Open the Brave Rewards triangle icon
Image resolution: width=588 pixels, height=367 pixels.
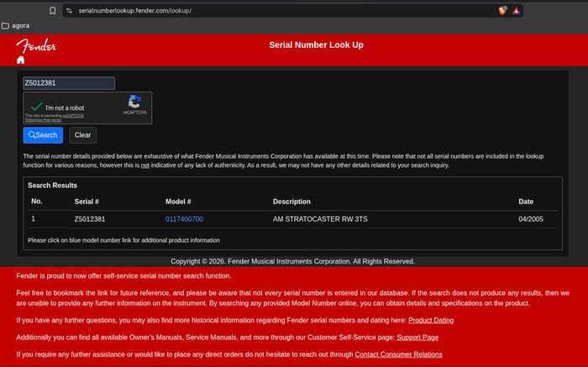pyautogui.click(x=517, y=10)
